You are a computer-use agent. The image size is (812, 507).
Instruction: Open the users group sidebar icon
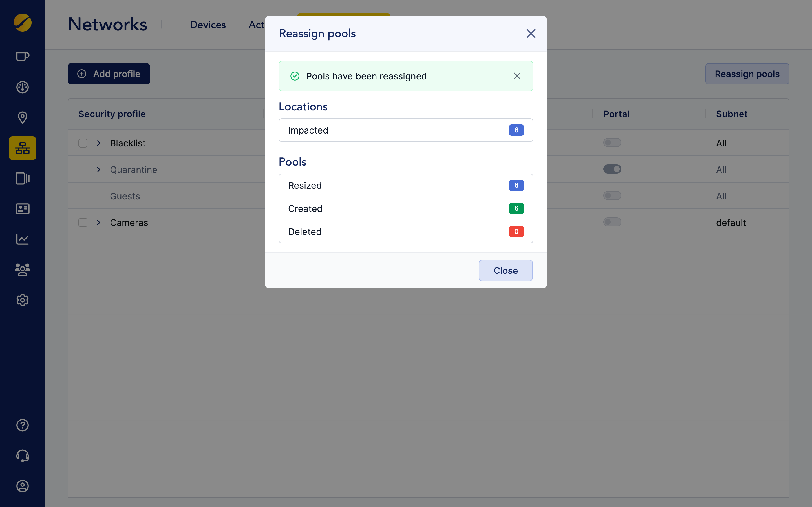click(23, 270)
